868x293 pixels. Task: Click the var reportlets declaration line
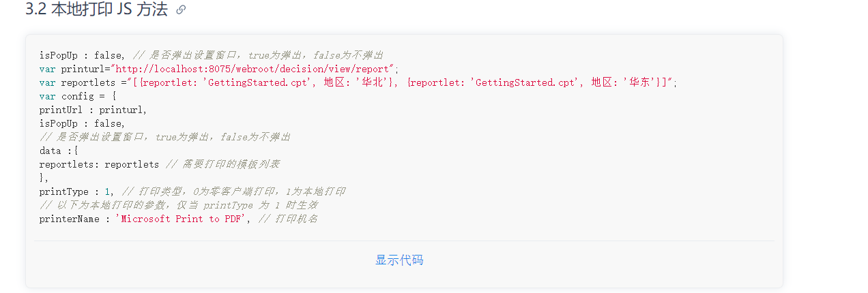(358, 82)
